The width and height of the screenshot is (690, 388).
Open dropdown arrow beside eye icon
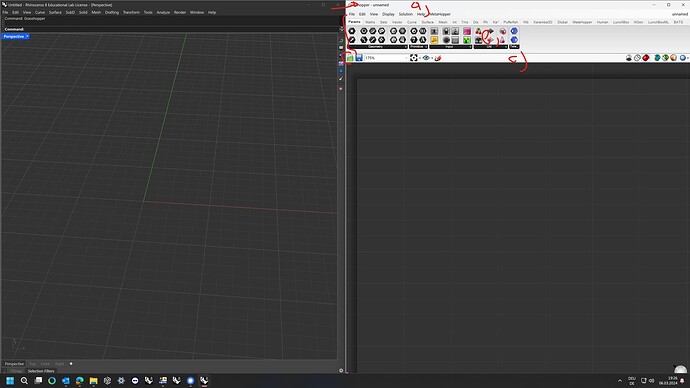click(x=432, y=58)
